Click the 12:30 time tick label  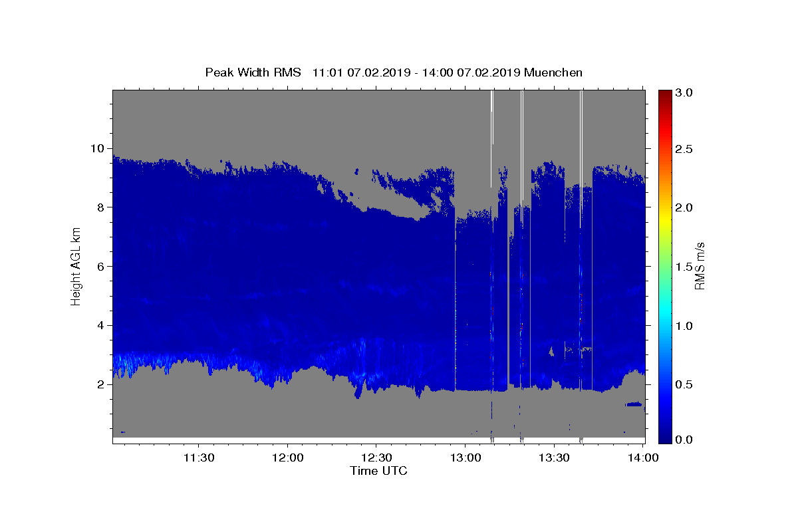[x=376, y=458]
